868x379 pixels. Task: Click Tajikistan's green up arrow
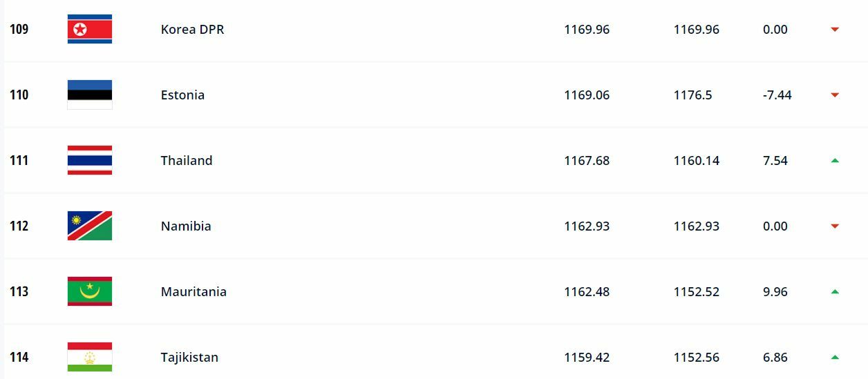coord(835,357)
